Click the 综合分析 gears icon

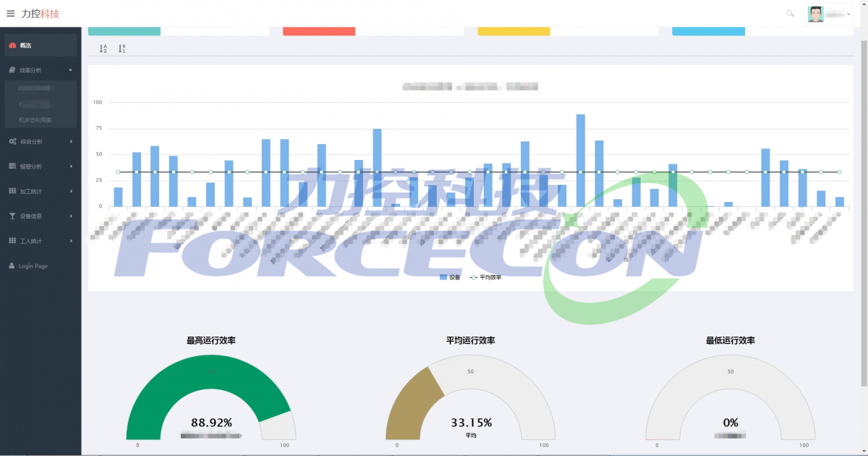pyautogui.click(x=12, y=142)
